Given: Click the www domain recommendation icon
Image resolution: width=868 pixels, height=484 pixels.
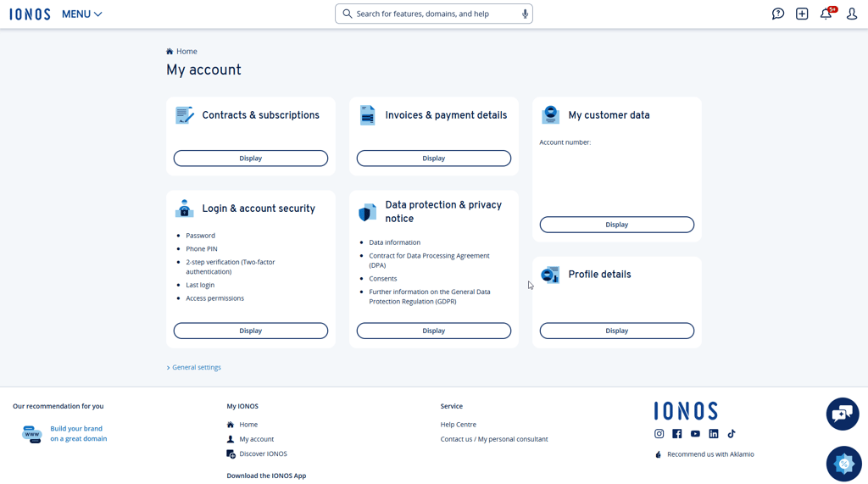Looking at the screenshot, I should click(x=31, y=434).
